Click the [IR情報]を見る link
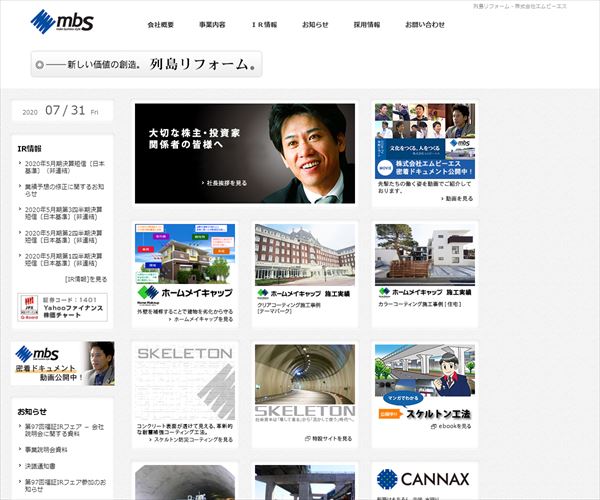600x500 pixels. [86, 279]
